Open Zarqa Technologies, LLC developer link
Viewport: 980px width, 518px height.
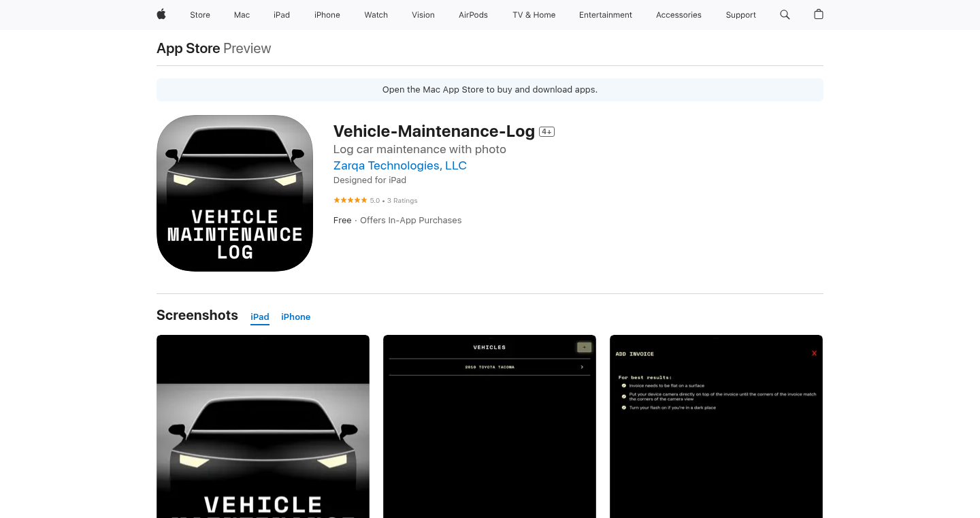pos(400,165)
